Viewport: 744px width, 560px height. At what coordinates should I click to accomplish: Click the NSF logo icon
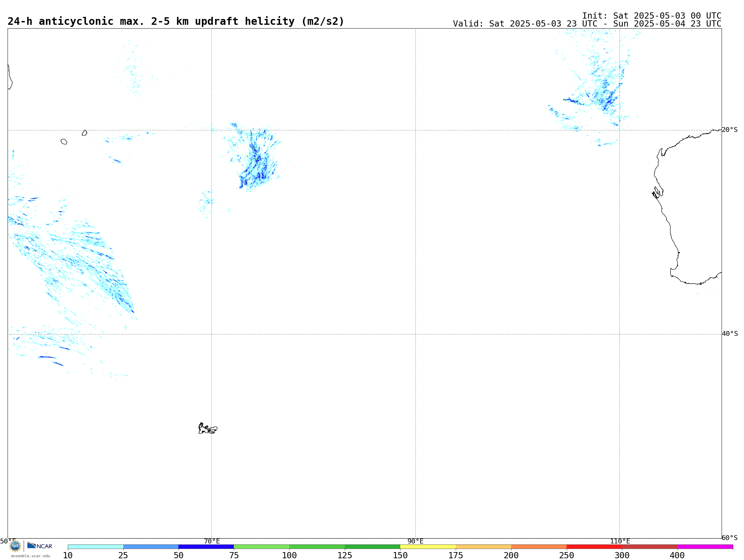coord(15,546)
